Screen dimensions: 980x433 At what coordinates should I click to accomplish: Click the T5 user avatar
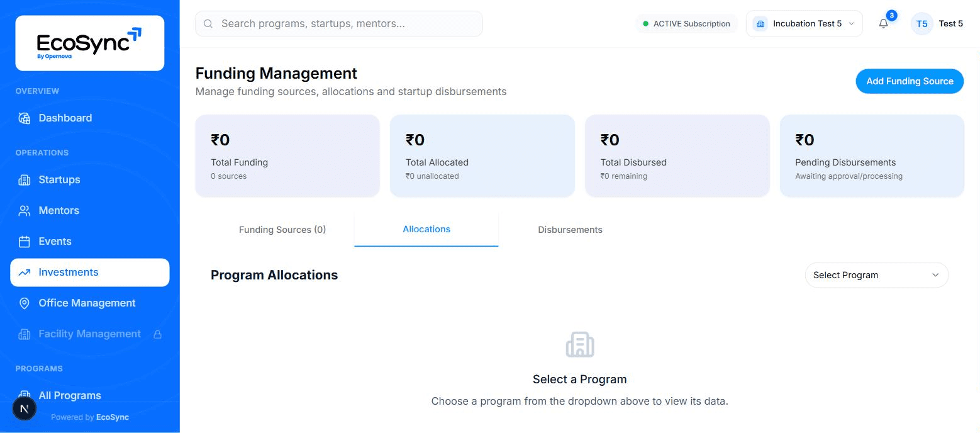[x=922, y=24]
